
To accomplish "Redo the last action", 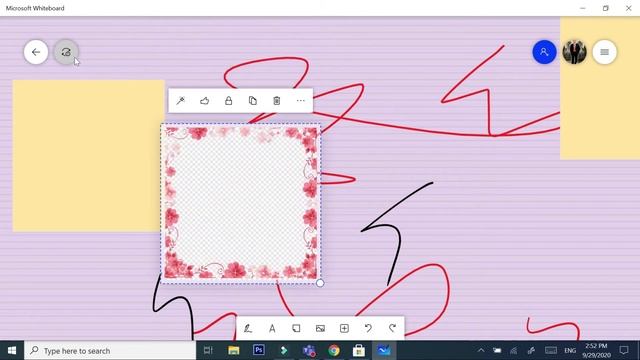I will click(392, 328).
